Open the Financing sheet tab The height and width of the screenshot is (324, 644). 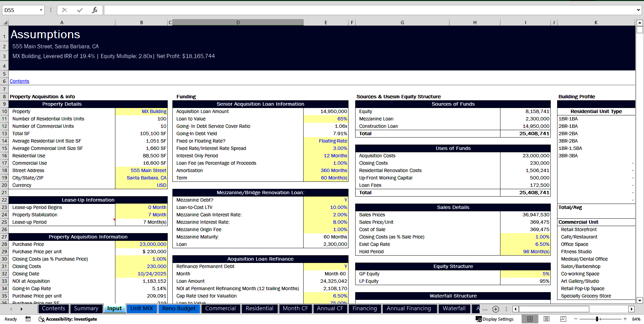point(365,309)
